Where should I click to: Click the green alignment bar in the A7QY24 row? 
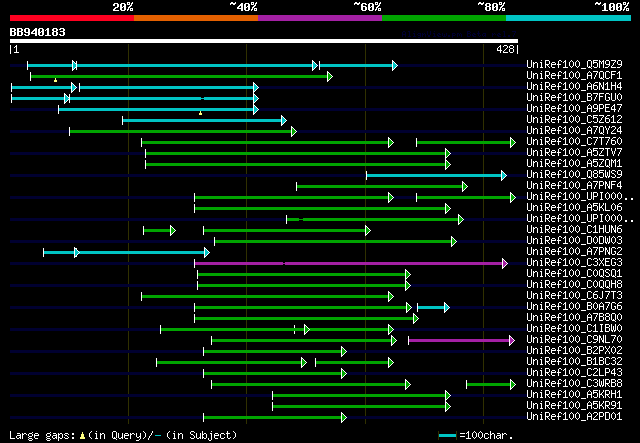click(183, 131)
